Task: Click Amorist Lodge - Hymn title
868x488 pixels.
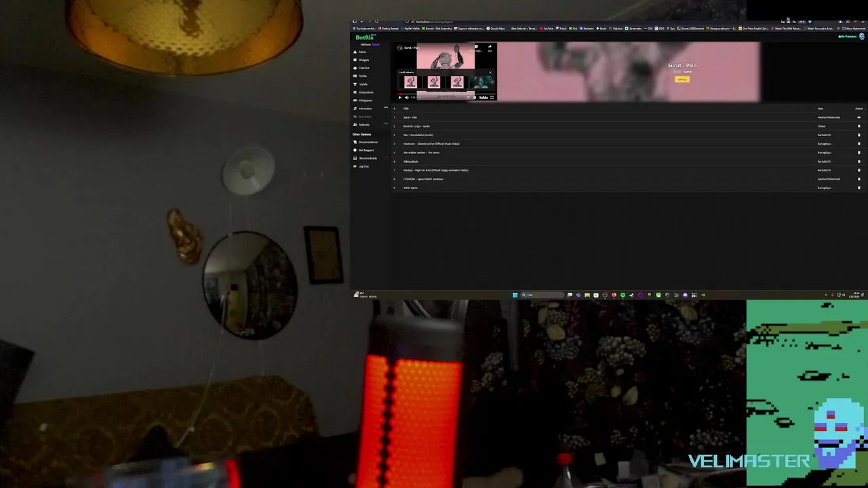Action: pyautogui.click(x=416, y=126)
